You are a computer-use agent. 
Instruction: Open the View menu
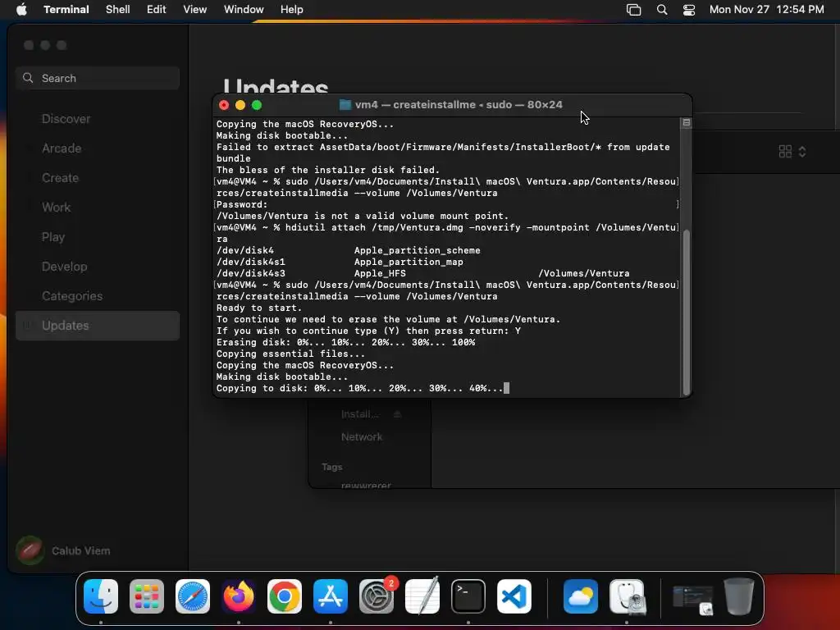(195, 9)
